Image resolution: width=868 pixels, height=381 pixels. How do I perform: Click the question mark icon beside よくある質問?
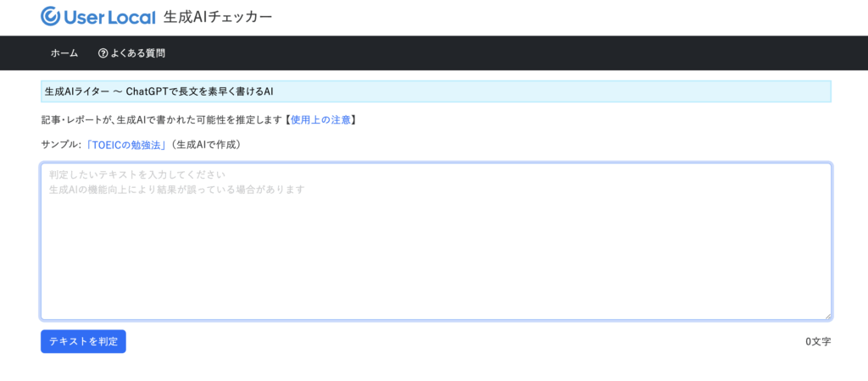pyautogui.click(x=103, y=53)
